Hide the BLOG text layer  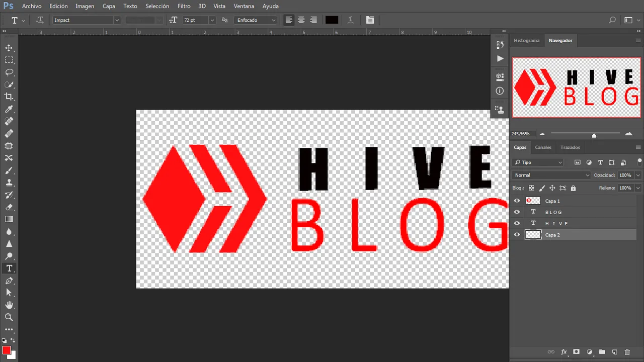pos(517,212)
